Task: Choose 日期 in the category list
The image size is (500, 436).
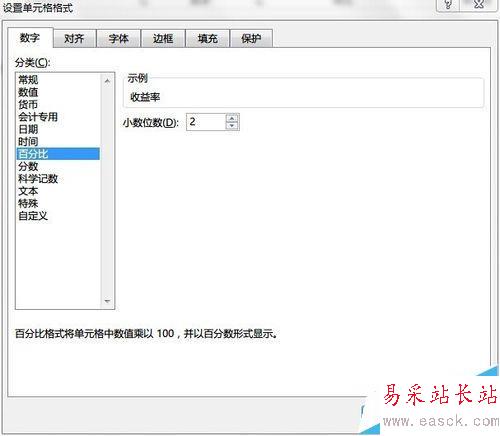Action: tap(58, 129)
